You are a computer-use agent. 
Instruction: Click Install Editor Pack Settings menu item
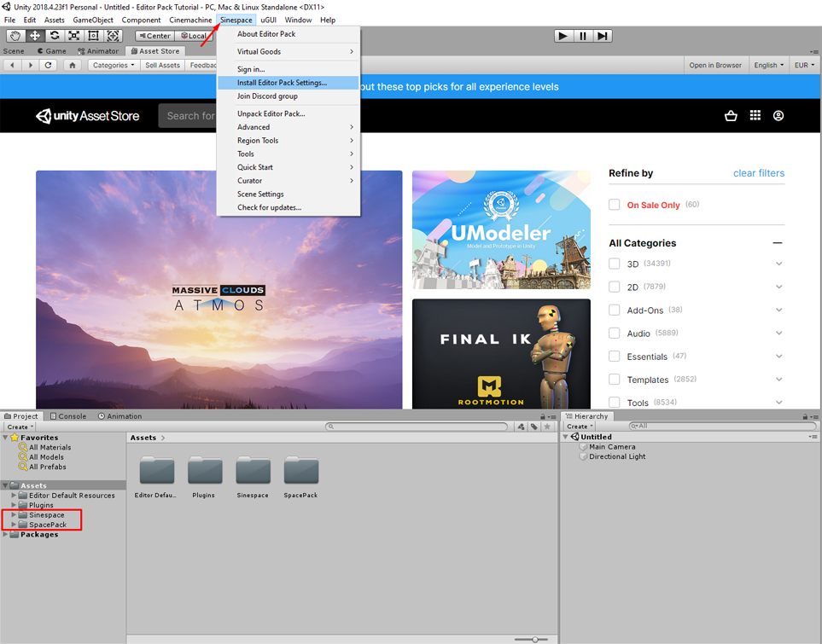288,82
